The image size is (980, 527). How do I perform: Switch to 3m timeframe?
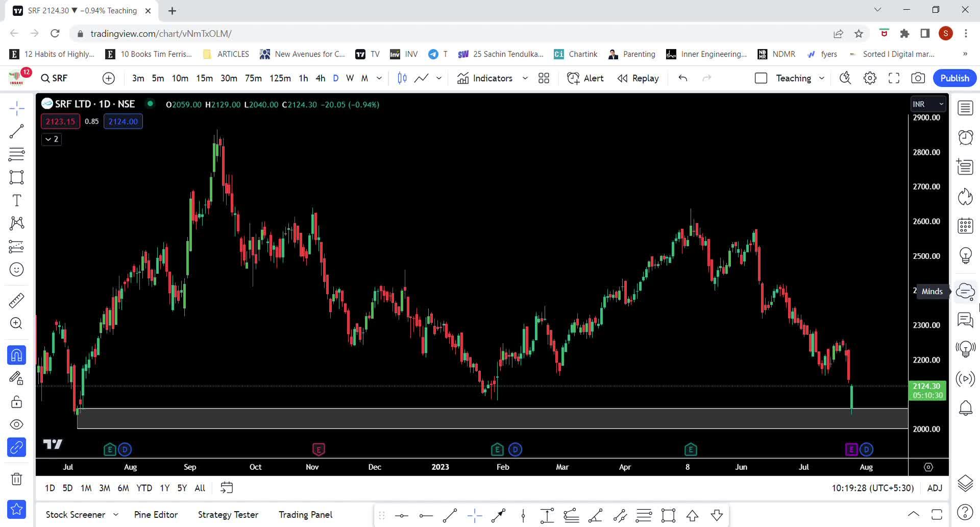tap(138, 78)
